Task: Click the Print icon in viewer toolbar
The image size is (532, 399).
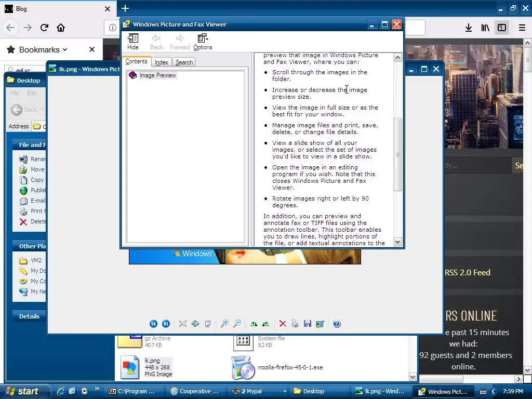Action: click(x=295, y=324)
